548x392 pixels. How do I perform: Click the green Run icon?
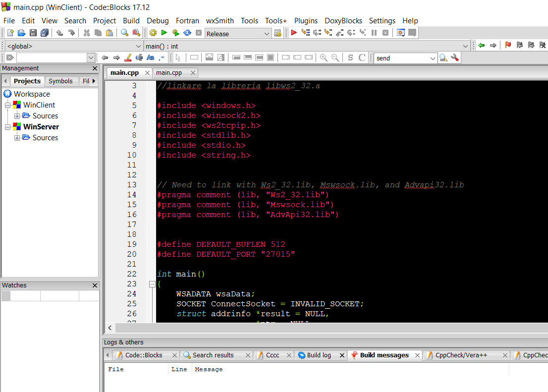tap(164, 33)
